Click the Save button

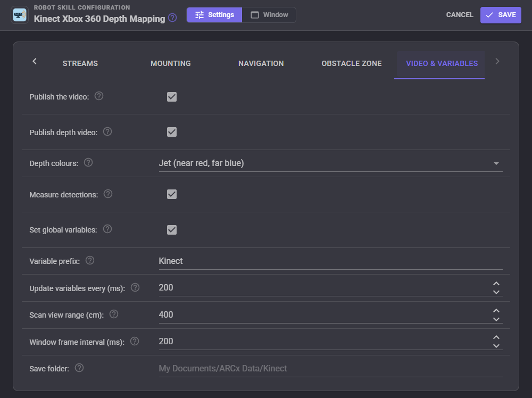(x=501, y=15)
